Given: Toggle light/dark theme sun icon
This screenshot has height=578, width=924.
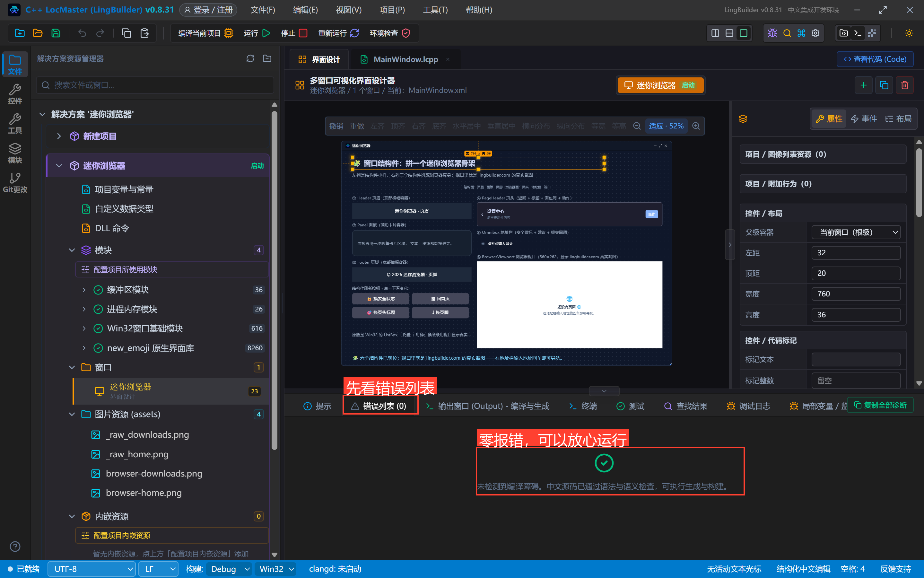Looking at the screenshot, I should click(909, 33).
